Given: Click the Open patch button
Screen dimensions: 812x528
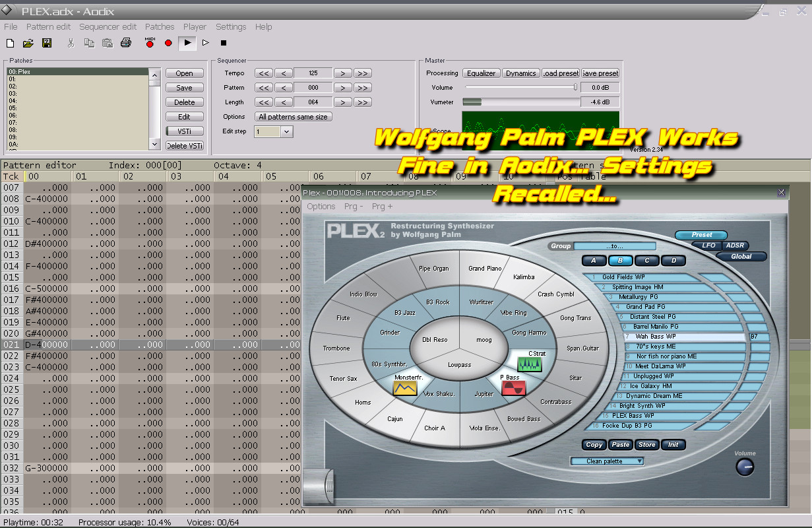Looking at the screenshot, I should tap(185, 73).
